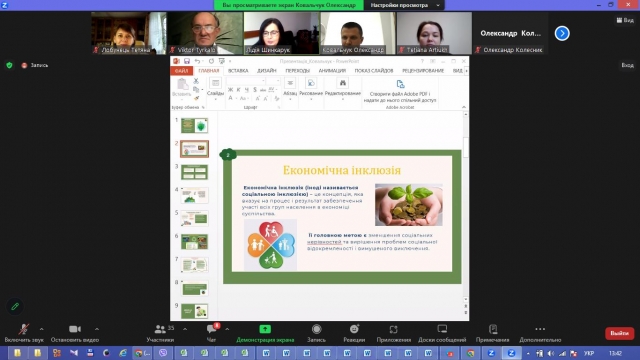
Task: Open the Участники participants panel
Action: tap(160, 333)
